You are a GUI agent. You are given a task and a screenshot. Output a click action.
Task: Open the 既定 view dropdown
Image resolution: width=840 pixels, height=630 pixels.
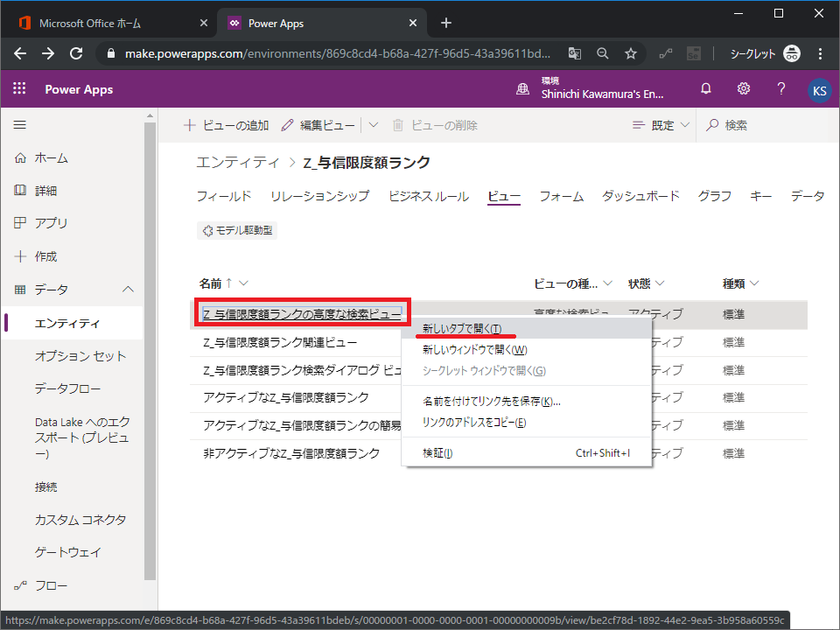point(661,125)
